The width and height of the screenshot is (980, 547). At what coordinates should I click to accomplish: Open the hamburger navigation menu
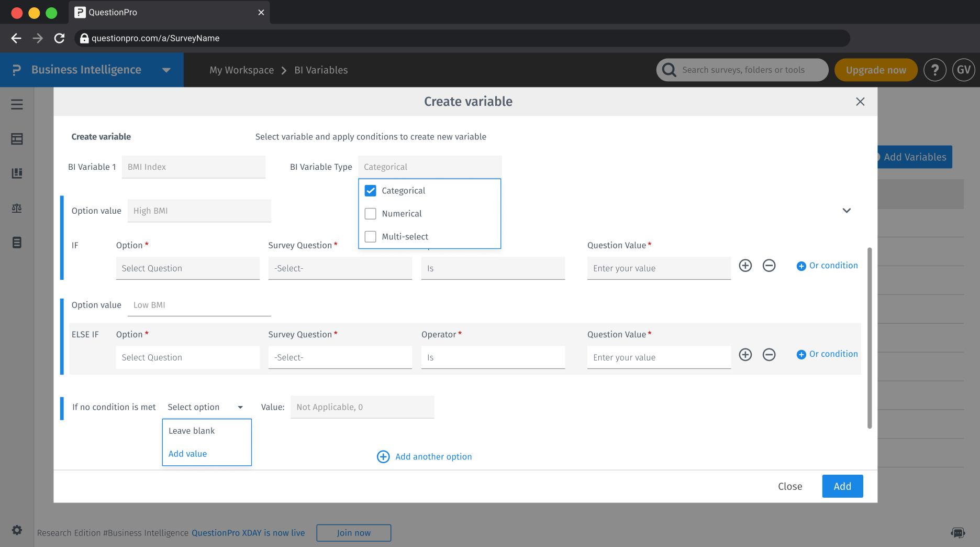click(x=17, y=104)
